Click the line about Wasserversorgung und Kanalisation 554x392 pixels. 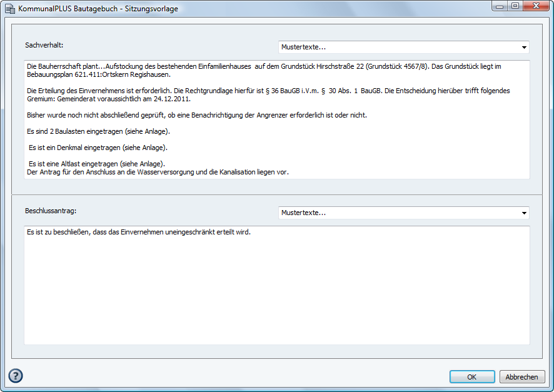tap(157, 172)
